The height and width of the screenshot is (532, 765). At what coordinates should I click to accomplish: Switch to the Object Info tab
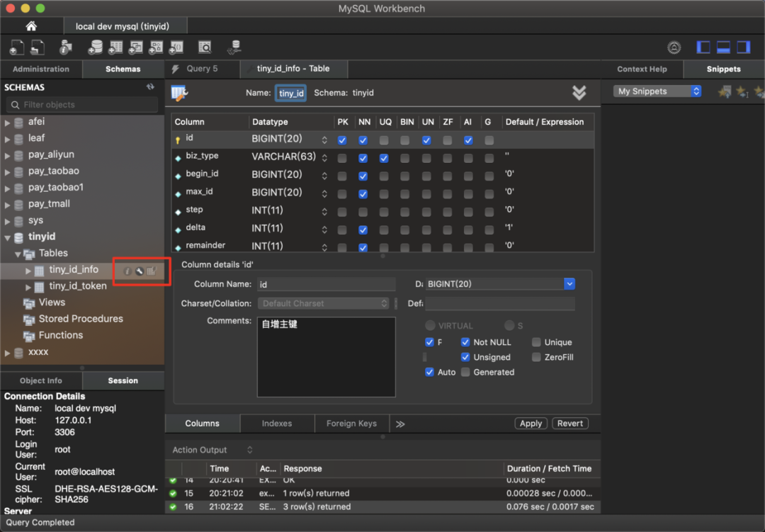41,380
